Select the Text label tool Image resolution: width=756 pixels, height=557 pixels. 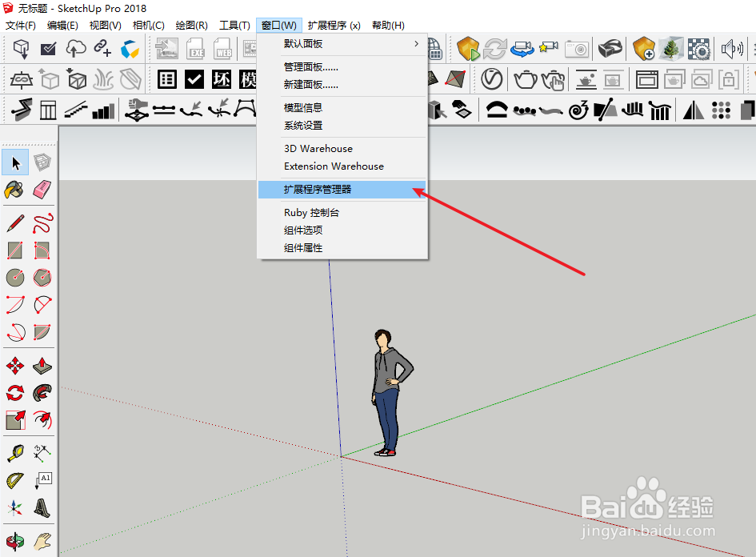point(42,480)
